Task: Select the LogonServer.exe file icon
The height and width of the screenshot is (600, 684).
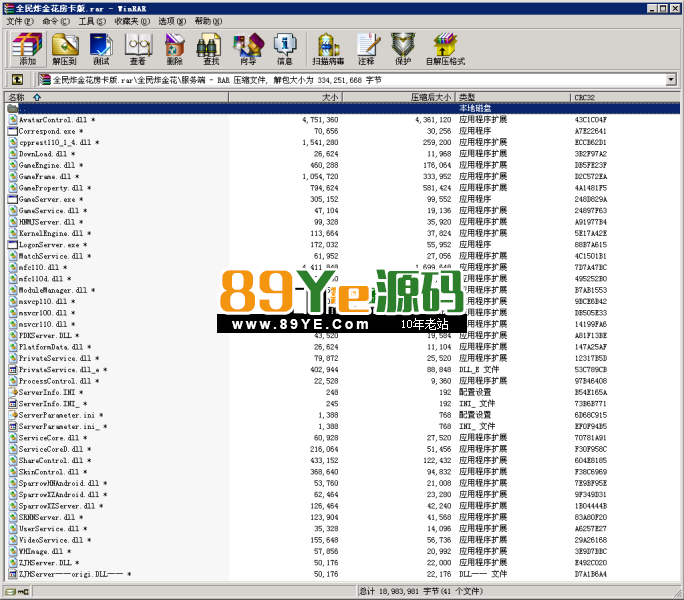Action: pos(13,244)
